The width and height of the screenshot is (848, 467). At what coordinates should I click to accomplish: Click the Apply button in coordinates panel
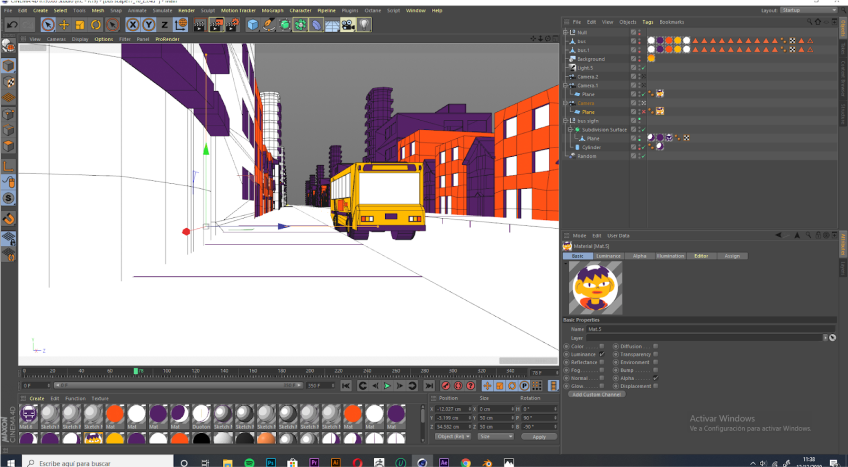539,436
